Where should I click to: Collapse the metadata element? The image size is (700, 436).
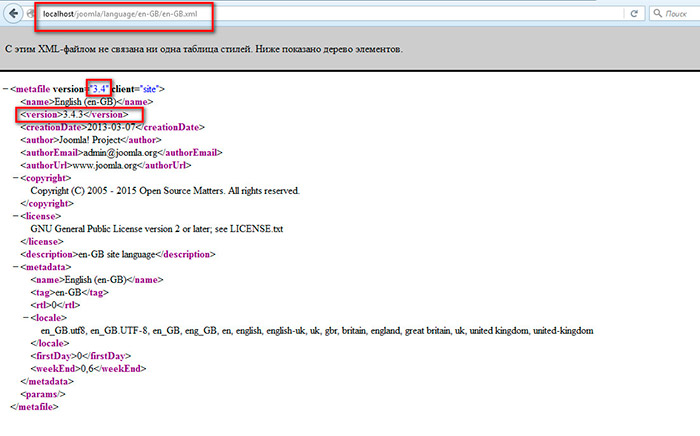(15, 267)
